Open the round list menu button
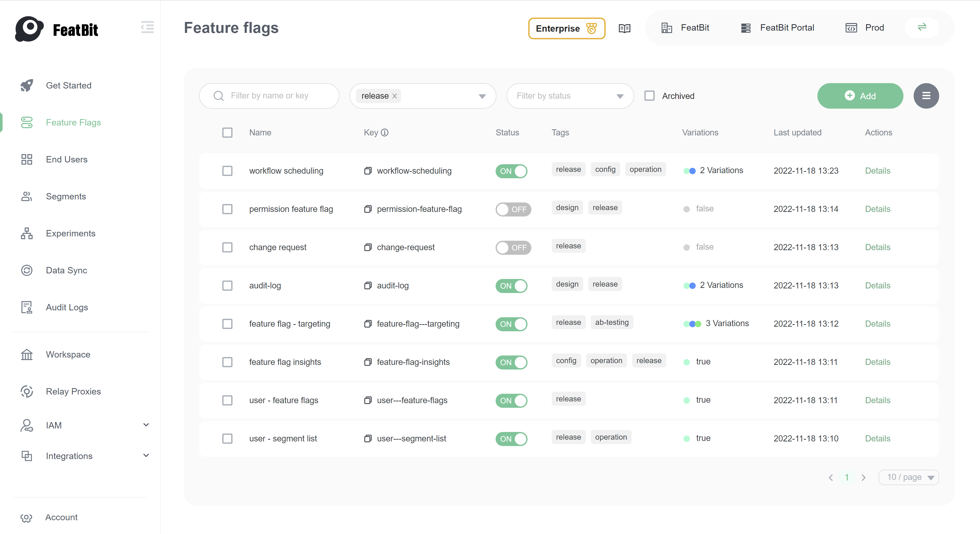The height and width of the screenshot is (534, 980). pos(926,96)
